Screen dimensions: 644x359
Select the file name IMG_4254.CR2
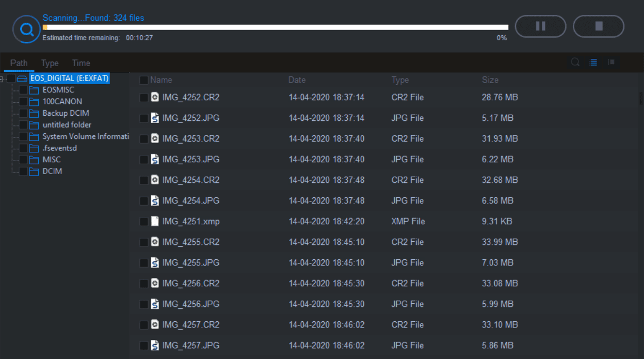[x=191, y=180]
